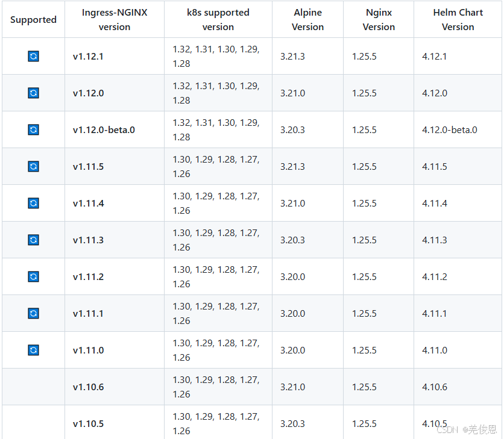Click the supported sync icon for v1.11.1
The image size is (504, 439).
[33, 313]
